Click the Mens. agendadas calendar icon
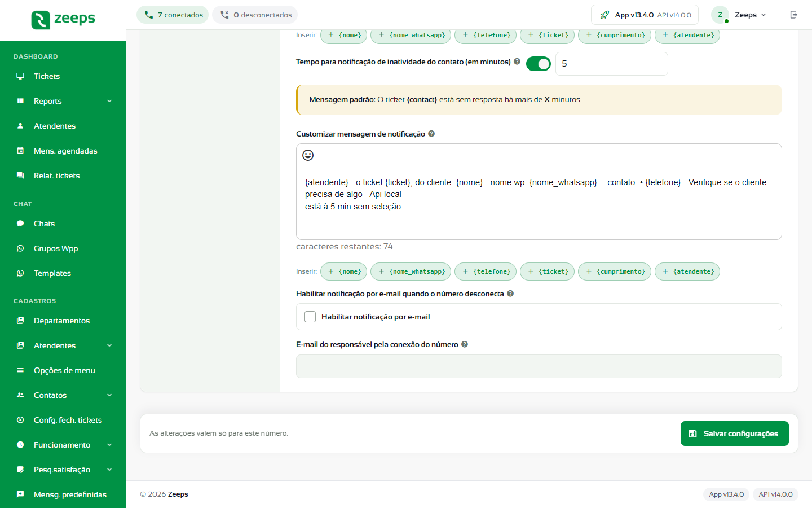The image size is (812, 508). pos(20,151)
